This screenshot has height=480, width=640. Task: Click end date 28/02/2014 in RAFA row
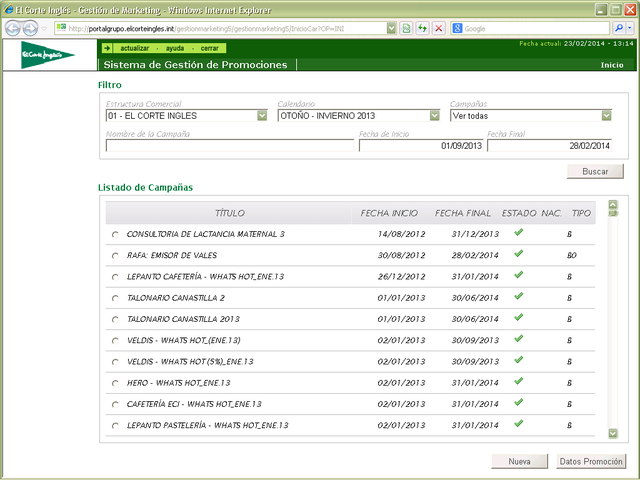click(x=475, y=256)
